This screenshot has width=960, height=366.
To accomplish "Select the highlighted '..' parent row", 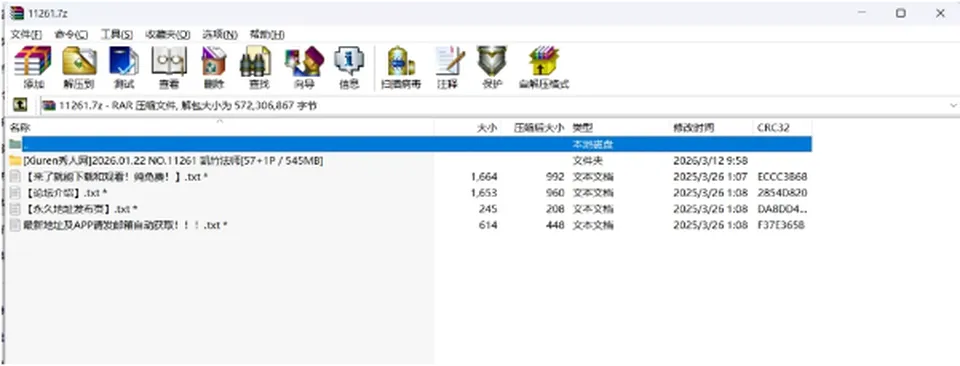I will (x=410, y=144).
